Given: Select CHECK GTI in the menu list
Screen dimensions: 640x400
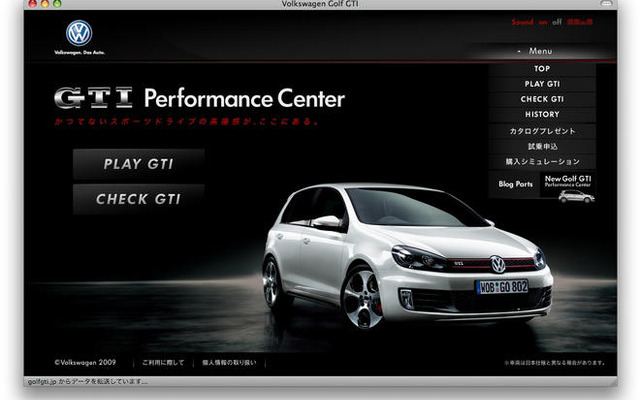Looking at the screenshot, I should [542, 99].
